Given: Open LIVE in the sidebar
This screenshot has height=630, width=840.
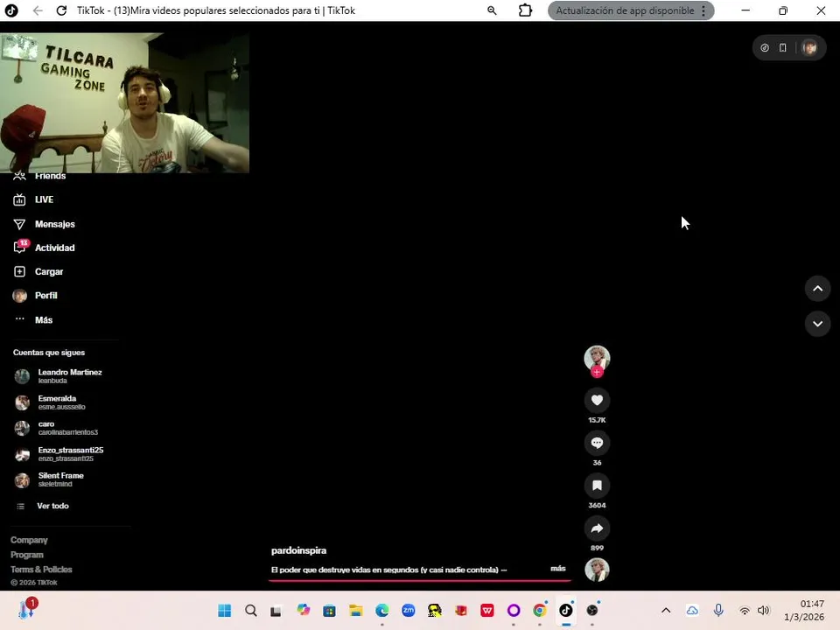Looking at the screenshot, I should (33, 199).
